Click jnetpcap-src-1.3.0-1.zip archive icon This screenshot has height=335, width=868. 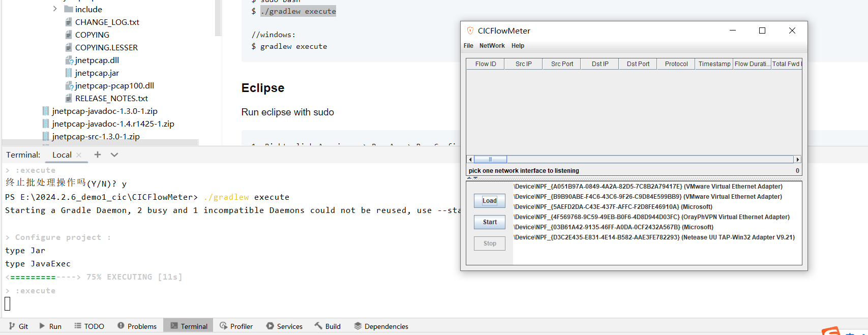click(46, 136)
